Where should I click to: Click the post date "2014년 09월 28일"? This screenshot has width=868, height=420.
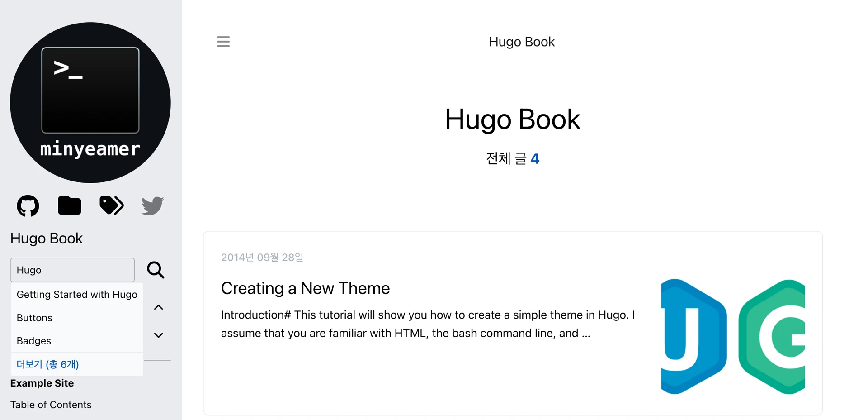[262, 258]
